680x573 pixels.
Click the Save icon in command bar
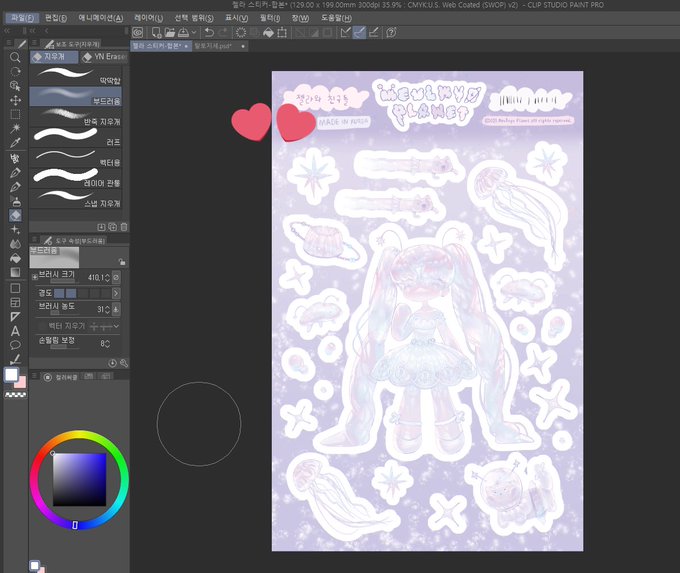click(x=183, y=33)
